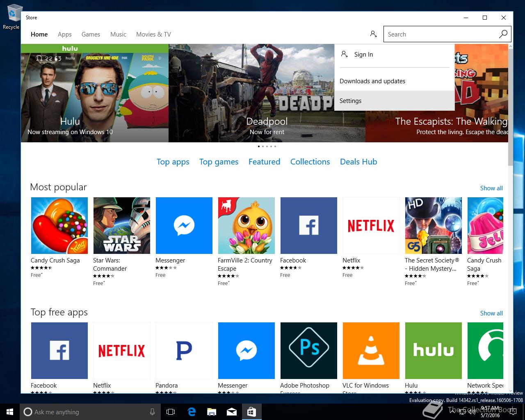
Task: Click the scrollbar down arrow
Action: [511, 391]
